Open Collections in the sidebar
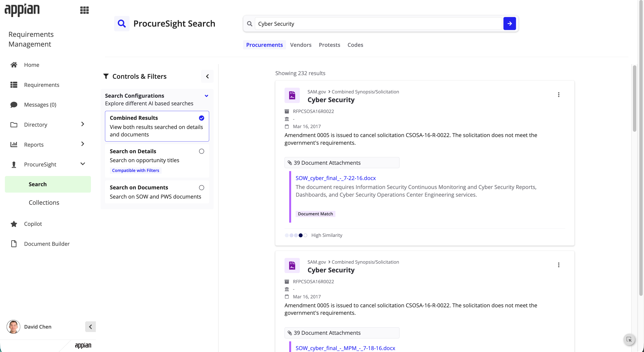The image size is (644, 352). point(44,202)
